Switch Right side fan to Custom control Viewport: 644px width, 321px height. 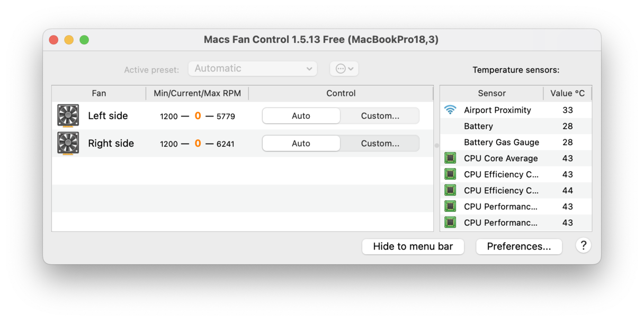click(379, 143)
